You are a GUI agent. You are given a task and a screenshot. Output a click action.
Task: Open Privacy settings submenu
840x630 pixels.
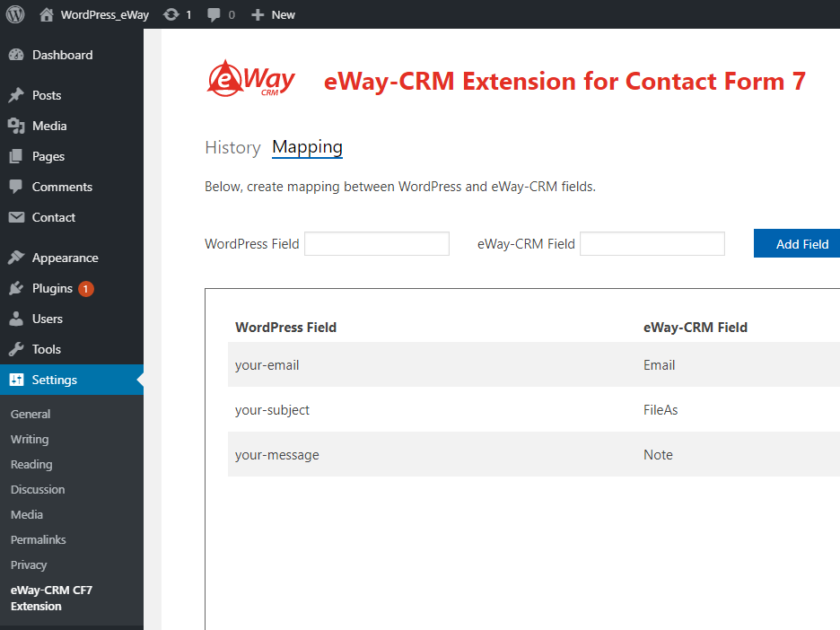(29, 565)
